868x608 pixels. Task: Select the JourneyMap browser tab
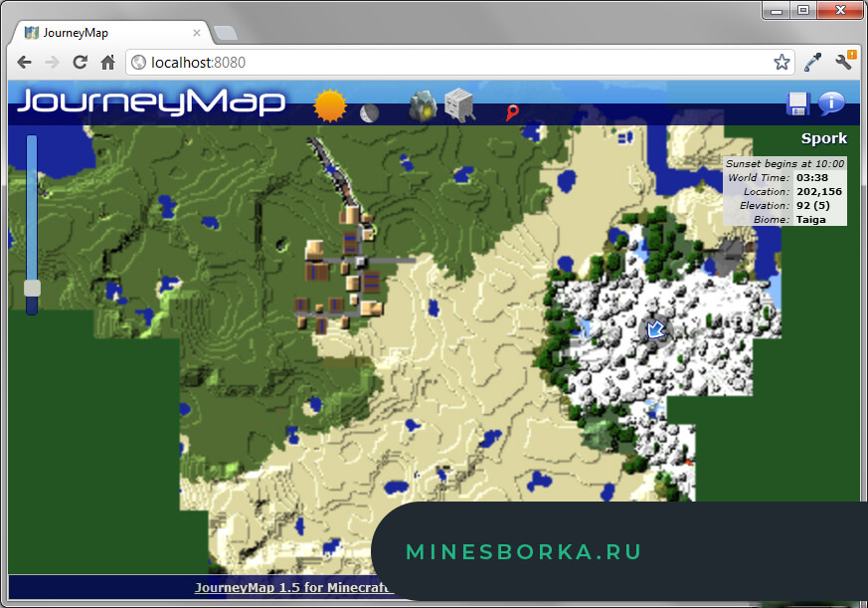coord(110,33)
